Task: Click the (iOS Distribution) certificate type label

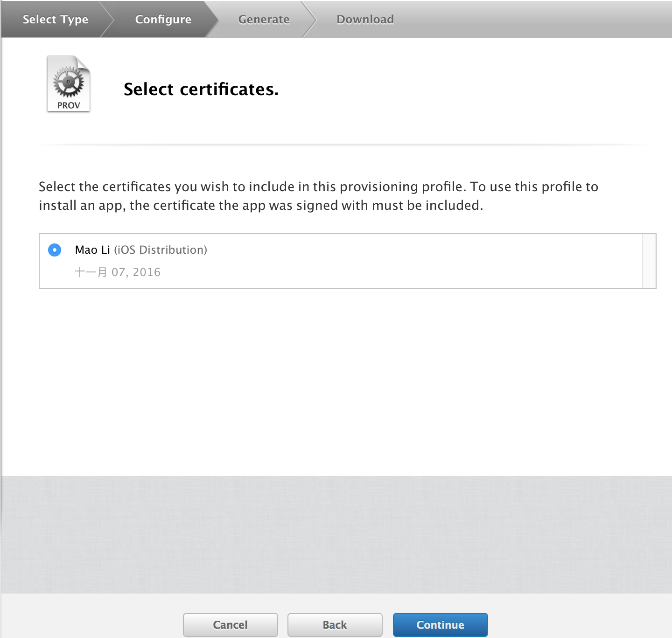Action: [x=161, y=250]
